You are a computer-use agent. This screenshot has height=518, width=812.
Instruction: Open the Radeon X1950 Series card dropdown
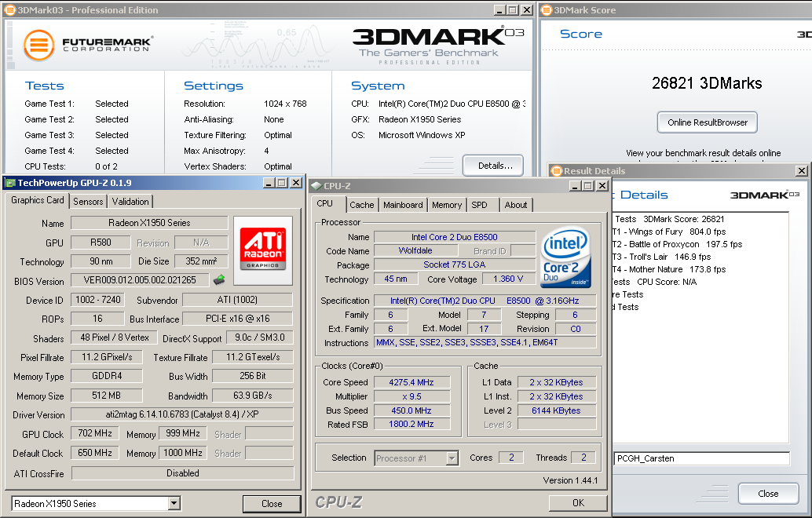tap(174, 503)
